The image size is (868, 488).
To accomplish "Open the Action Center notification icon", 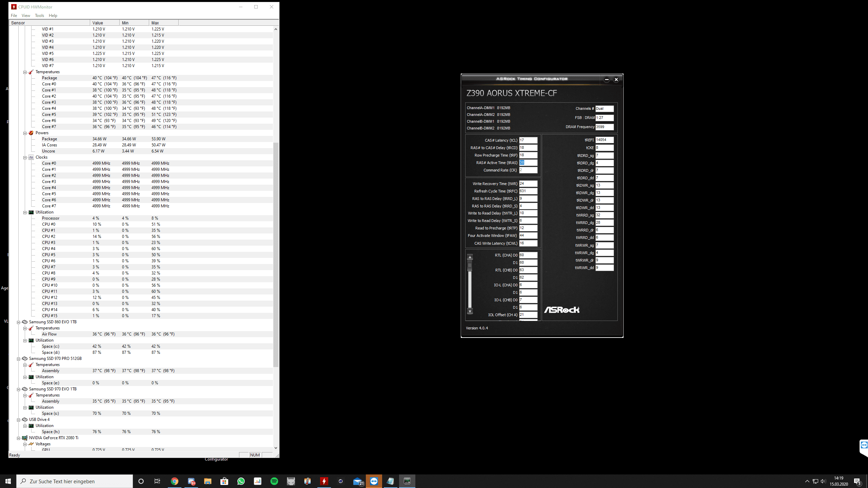I will click(857, 481).
